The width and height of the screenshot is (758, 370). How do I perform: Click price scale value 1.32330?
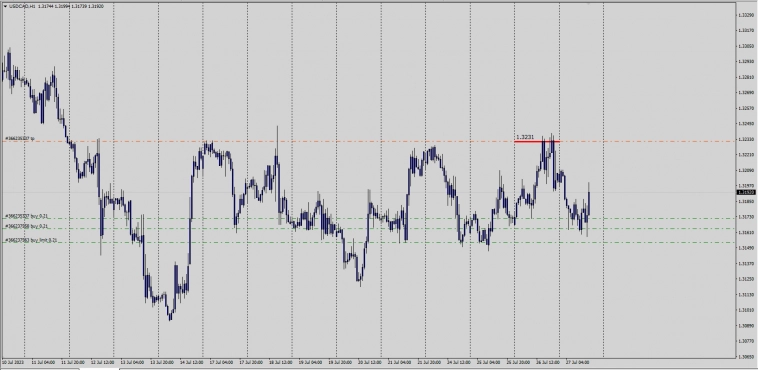tap(746, 139)
